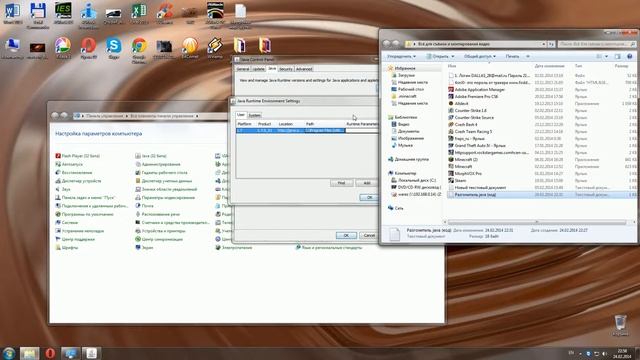640x360 pixels.
Task: Open the Общий доступ dropdown in Explorer
Action: pyautogui.click(x=480, y=56)
